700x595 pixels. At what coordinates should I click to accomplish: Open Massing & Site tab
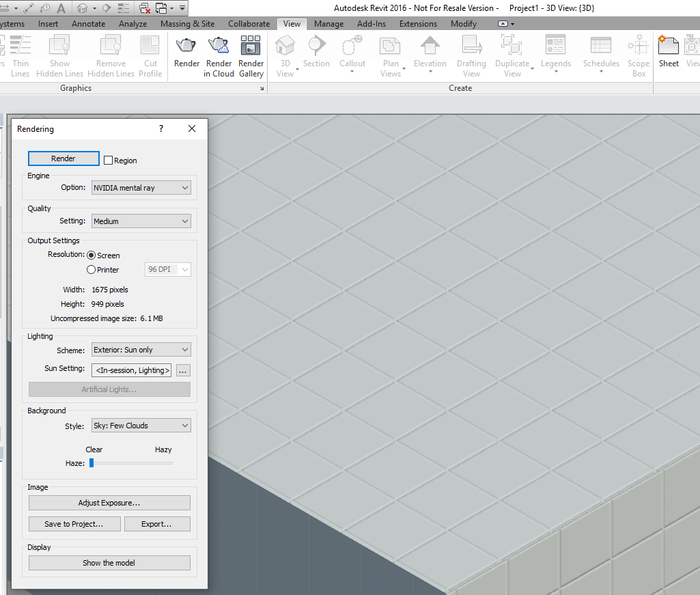[188, 24]
